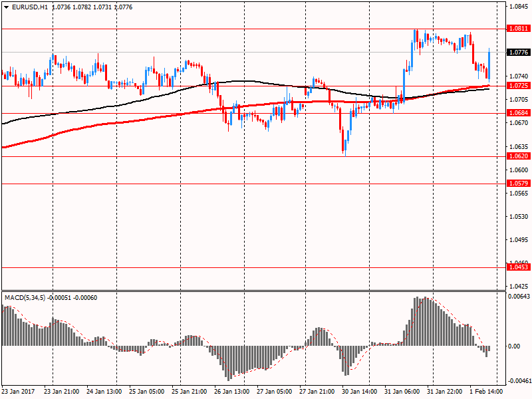Click the red 1.0725 price label
532x399 pixels.
point(518,86)
